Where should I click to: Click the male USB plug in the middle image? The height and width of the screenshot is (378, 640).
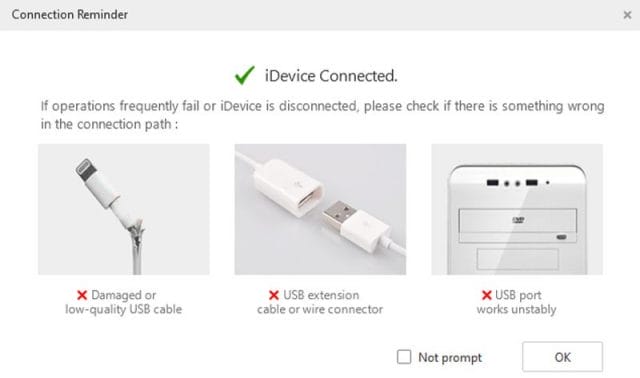(355, 225)
